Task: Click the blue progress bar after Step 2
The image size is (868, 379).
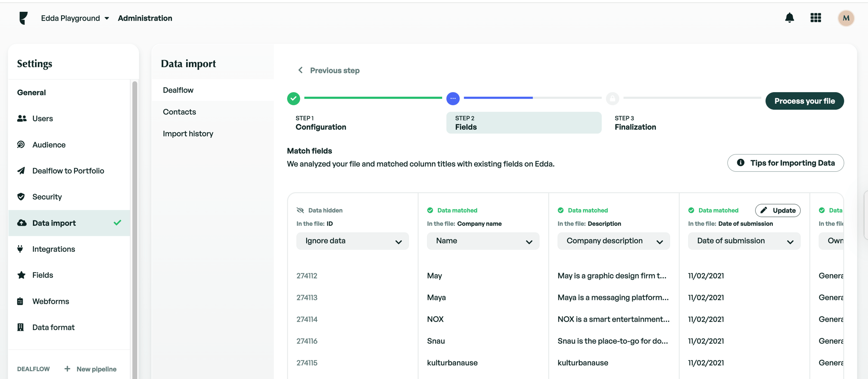Action: click(x=498, y=98)
